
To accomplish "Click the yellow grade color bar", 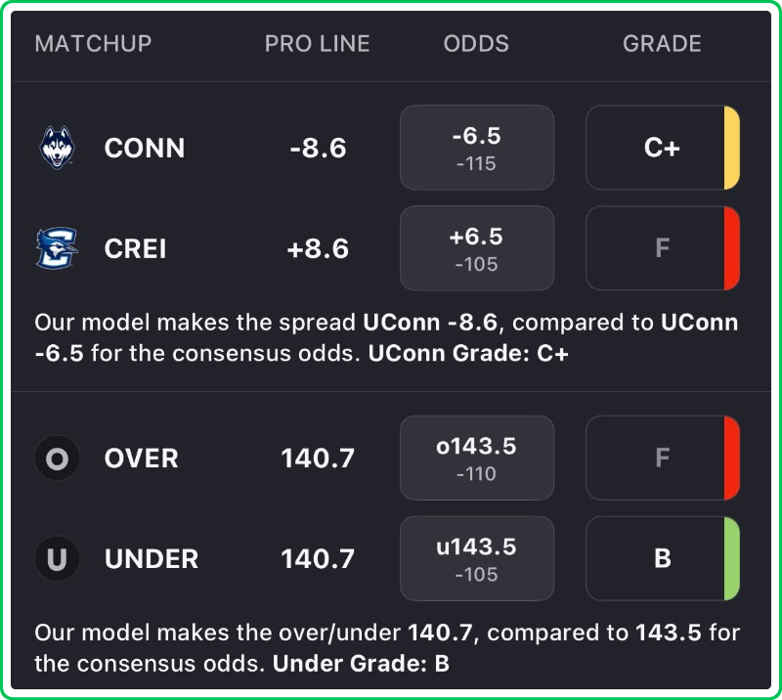I will click(731, 148).
